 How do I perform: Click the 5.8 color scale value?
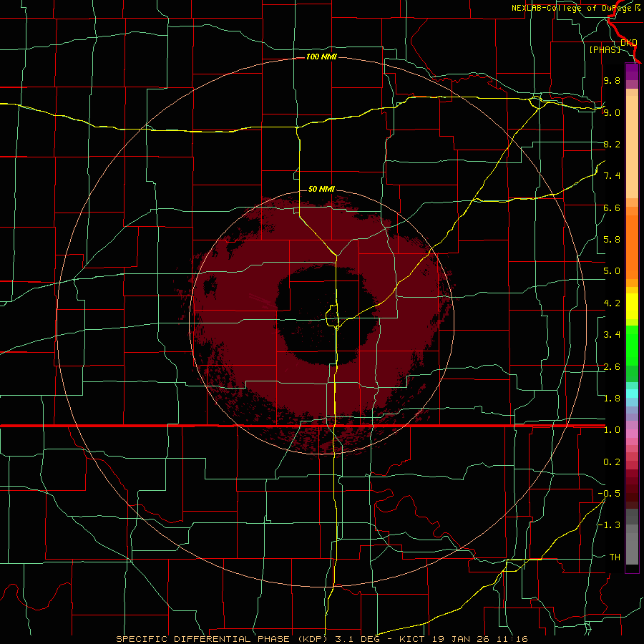pyautogui.click(x=612, y=240)
